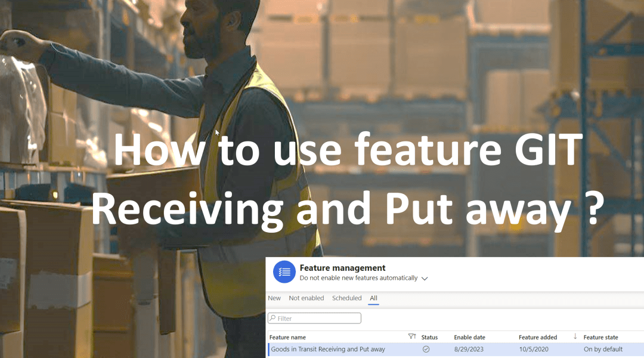The image size is (644, 358).
Task: Click the enabled status checkmark icon
Action: (x=426, y=349)
